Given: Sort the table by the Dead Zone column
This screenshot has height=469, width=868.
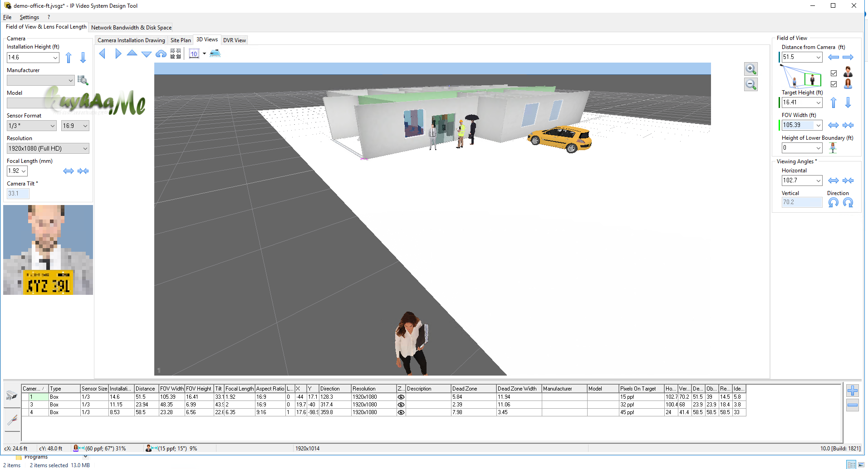Looking at the screenshot, I should [x=474, y=389].
